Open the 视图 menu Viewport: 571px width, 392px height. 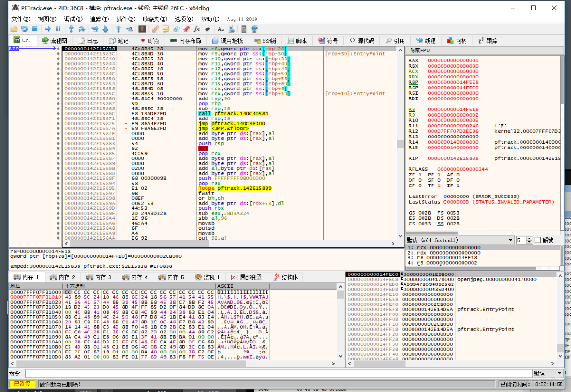tap(47, 19)
